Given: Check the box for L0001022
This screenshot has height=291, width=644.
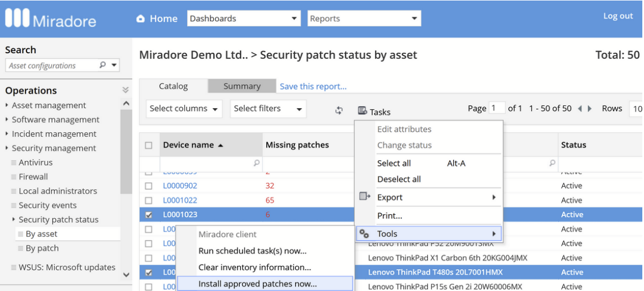Looking at the screenshot, I should (x=149, y=201).
